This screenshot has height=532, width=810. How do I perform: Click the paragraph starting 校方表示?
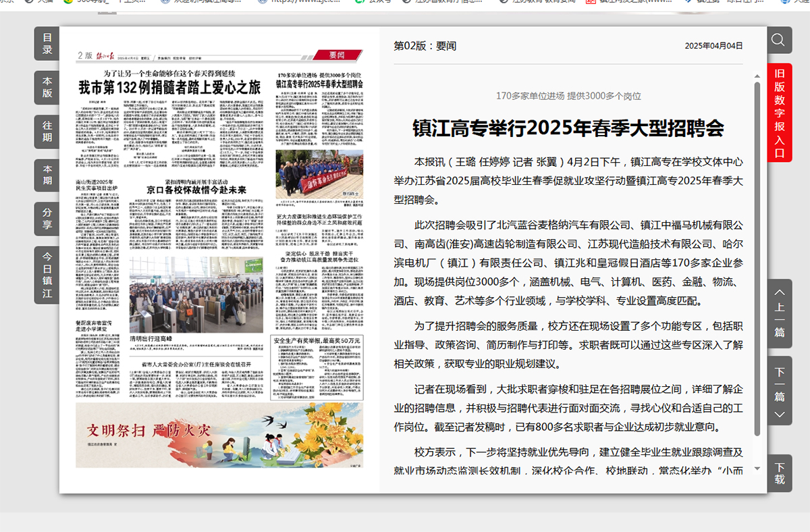click(568, 461)
